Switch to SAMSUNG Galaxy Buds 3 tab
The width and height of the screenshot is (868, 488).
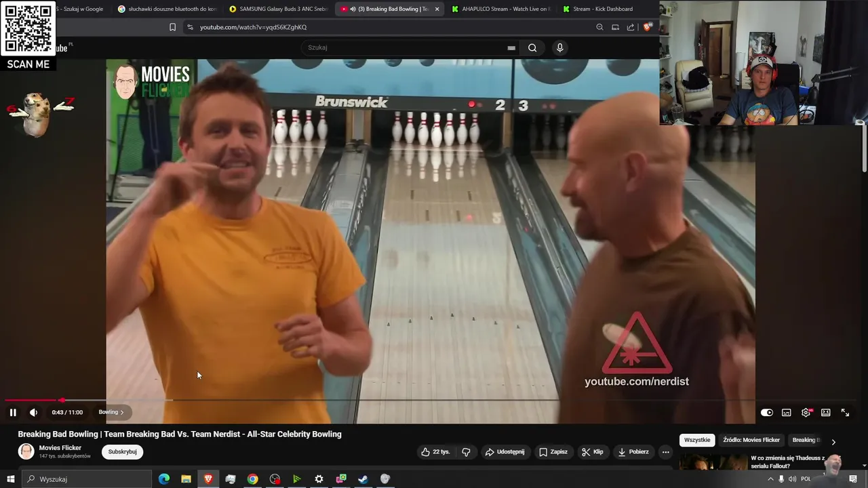click(279, 9)
